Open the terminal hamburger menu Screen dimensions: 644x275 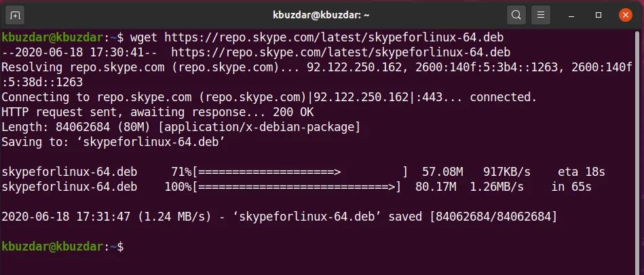[541, 16]
